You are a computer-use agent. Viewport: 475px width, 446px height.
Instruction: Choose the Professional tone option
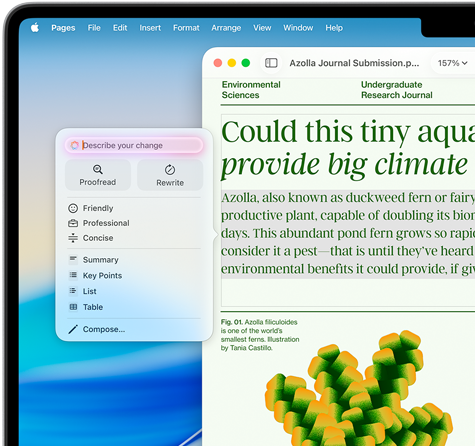[x=134, y=223]
